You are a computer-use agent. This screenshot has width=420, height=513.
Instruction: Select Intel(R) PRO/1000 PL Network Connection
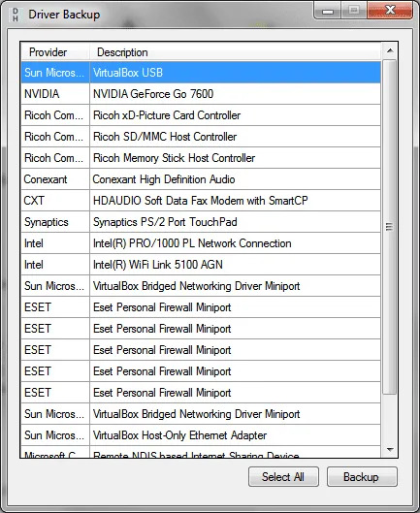tap(201, 243)
